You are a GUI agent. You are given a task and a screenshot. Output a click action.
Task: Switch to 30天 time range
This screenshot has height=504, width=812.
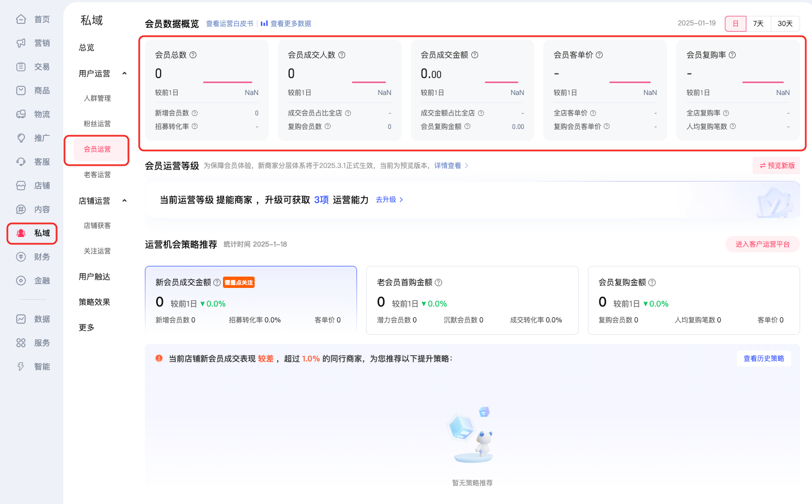tap(785, 24)
